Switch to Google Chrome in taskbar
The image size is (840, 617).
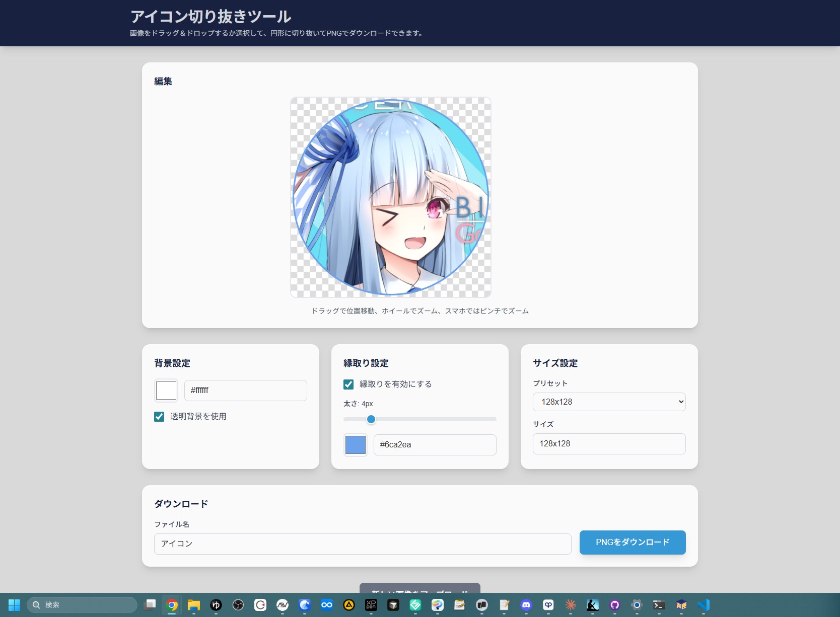click(172, 605)
